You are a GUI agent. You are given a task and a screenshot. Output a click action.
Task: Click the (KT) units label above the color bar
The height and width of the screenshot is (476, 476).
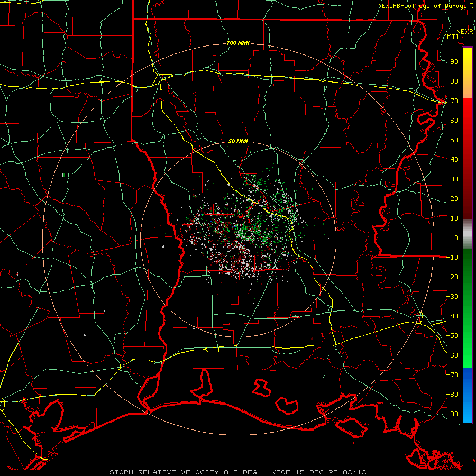[x=452, y=36]
